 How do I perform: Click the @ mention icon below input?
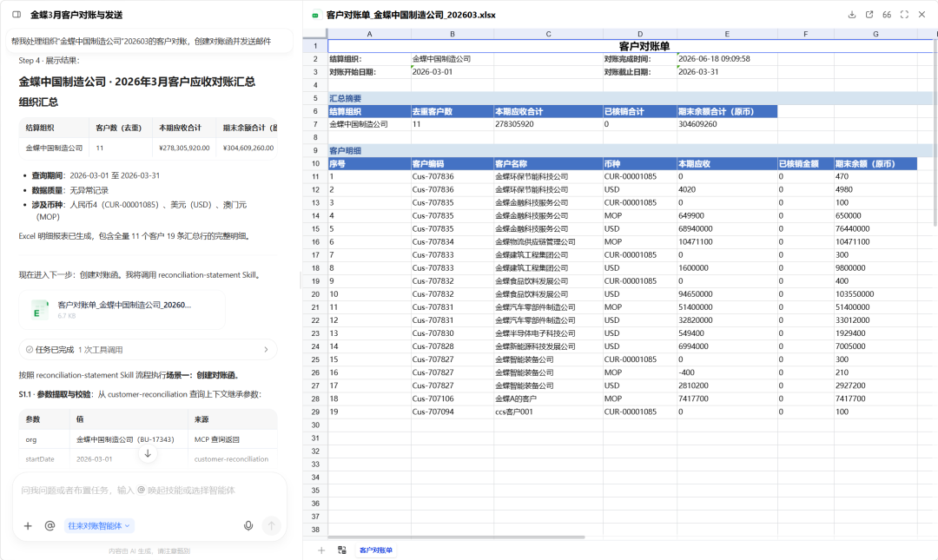click(50, 525)
